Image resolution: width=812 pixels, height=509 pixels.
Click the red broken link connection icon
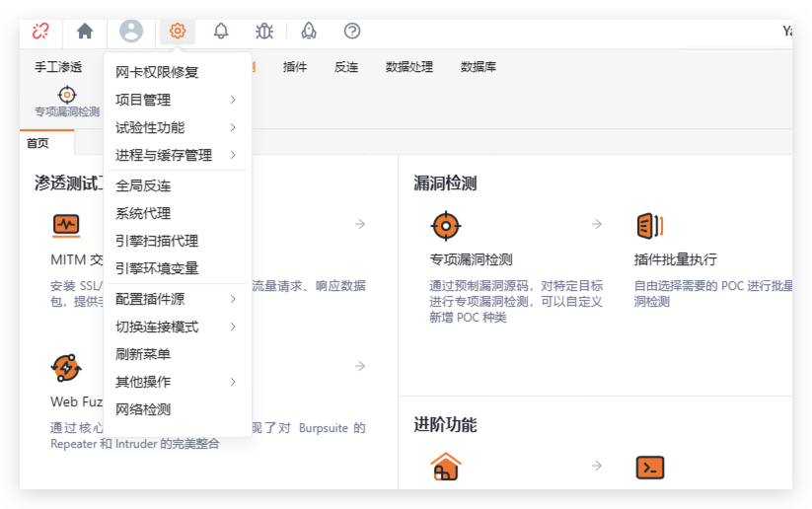coord(40,31)
